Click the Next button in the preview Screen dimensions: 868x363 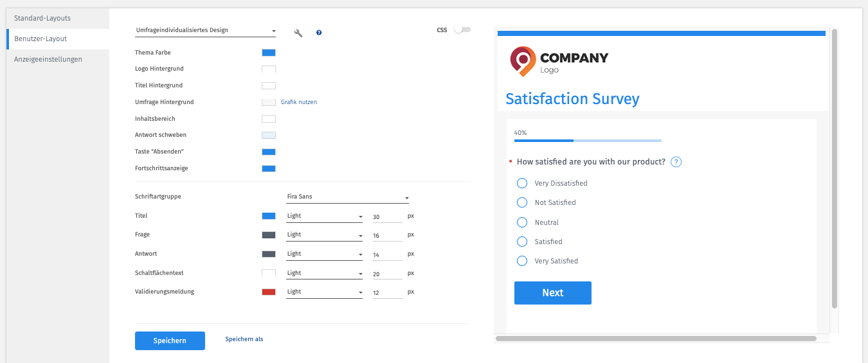(553, 293)
